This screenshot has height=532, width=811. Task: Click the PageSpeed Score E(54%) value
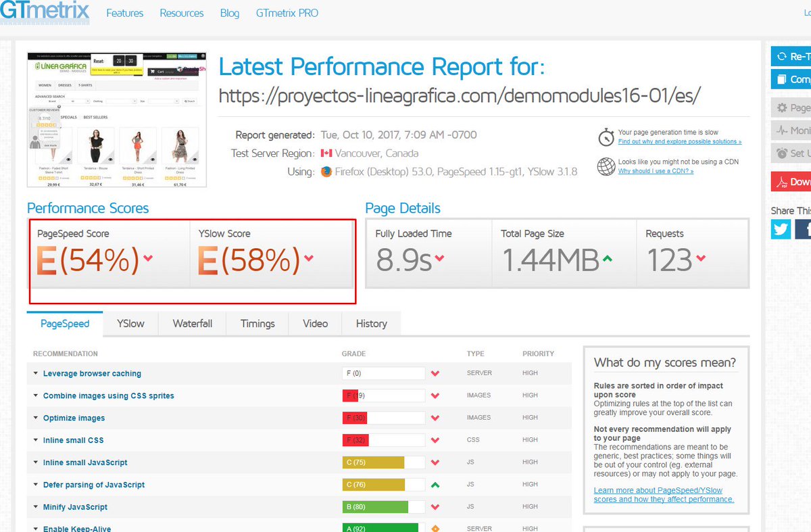pyautogui.click(x=88, y=261)
